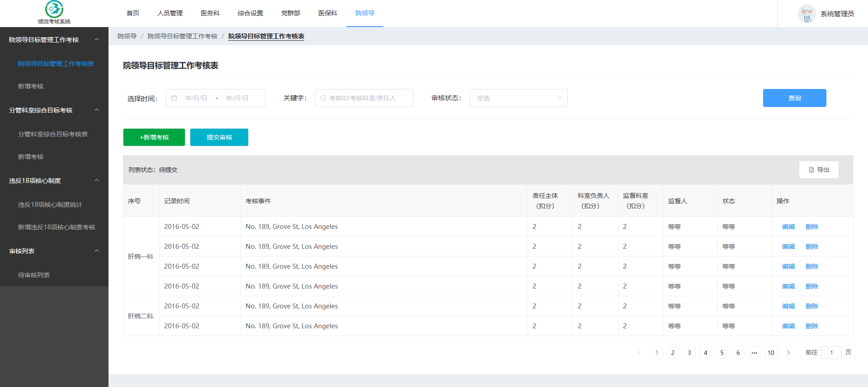Click the 肝病一科 row group cell

pyautogui.click(x=141, y=256)
